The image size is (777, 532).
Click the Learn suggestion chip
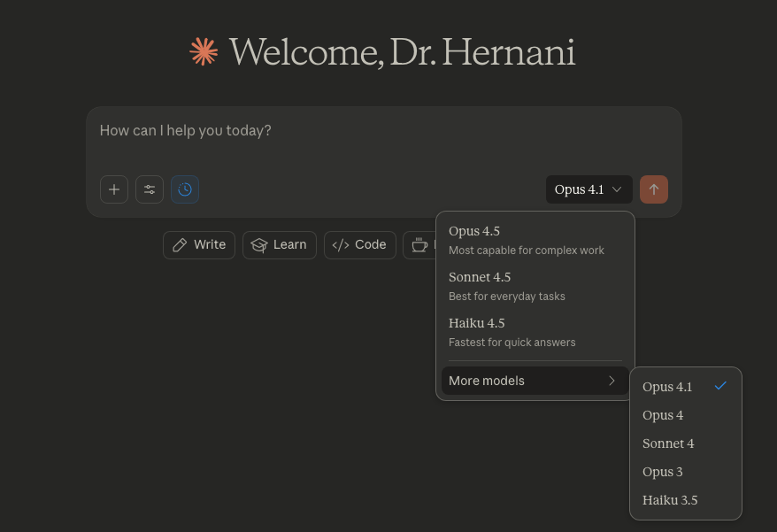(x=280, y=245)
